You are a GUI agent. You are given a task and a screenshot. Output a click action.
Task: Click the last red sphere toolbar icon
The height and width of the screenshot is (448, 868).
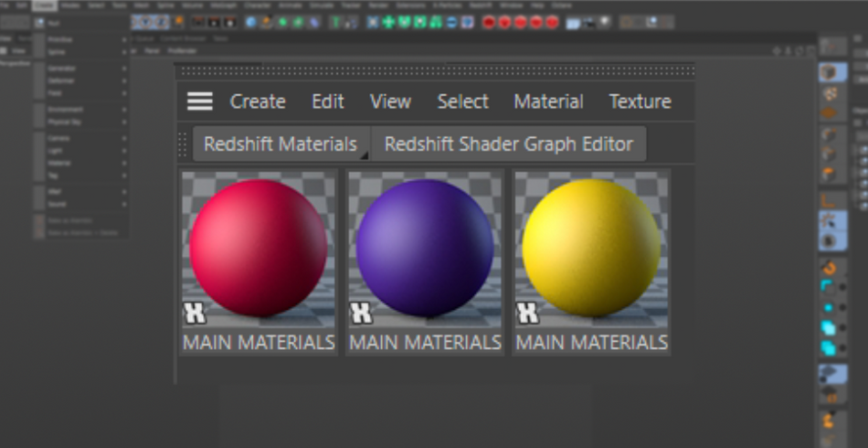click(x=552, y=22)
